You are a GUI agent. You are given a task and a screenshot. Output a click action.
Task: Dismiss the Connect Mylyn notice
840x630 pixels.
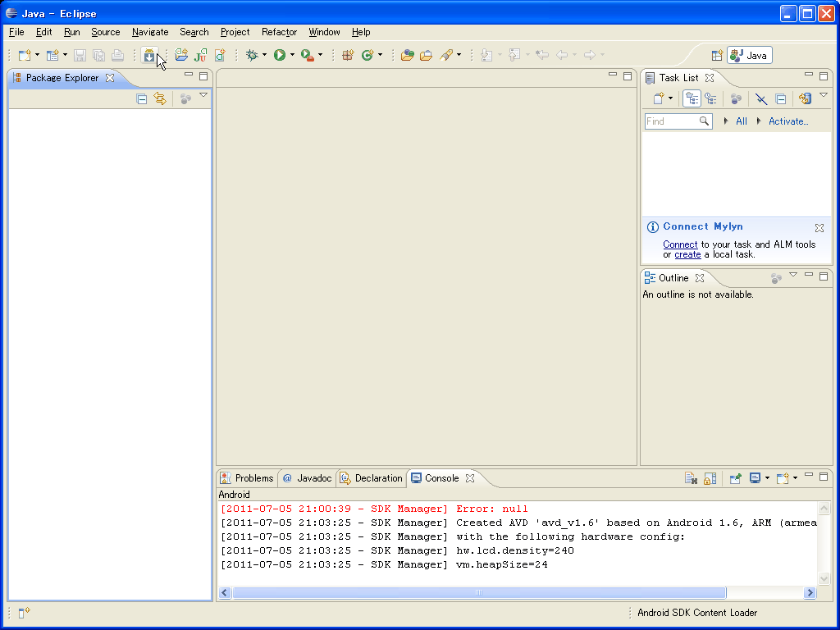point(819,228)
